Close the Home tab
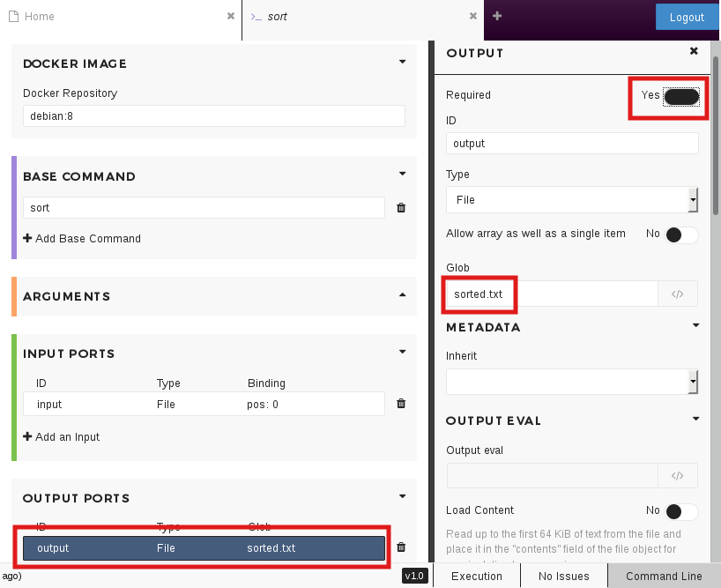 point(231,16)
